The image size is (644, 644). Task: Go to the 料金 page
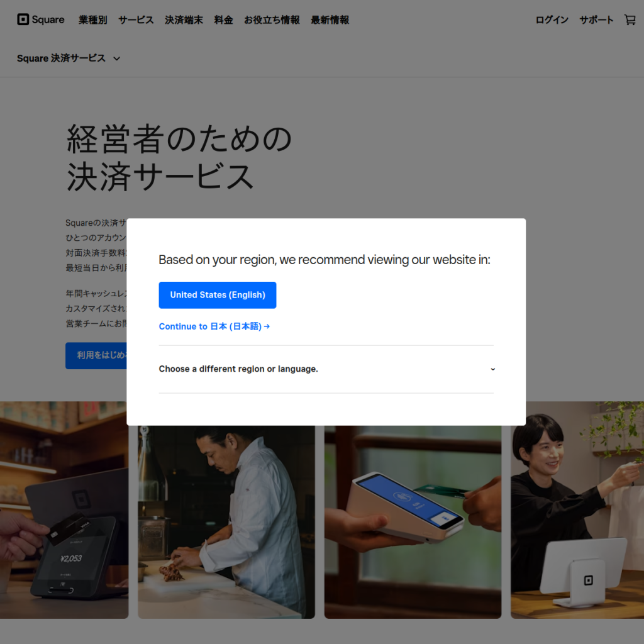pyautogui.click(x=223, y=19)
